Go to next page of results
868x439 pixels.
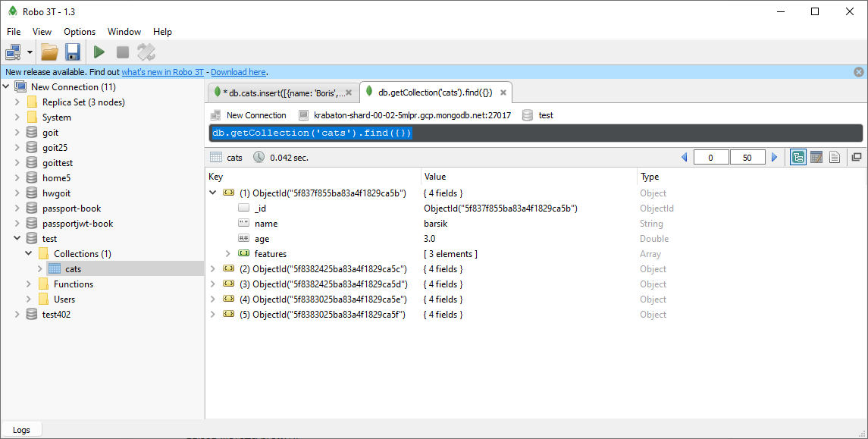click(775, 158)
